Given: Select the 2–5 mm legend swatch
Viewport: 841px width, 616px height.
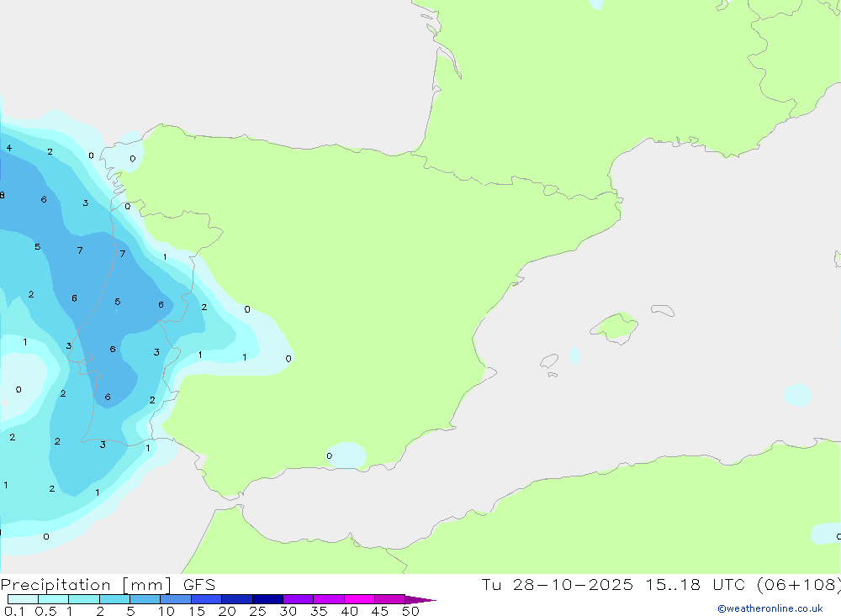Looking at the screenshot, I should tap(114, 599).
